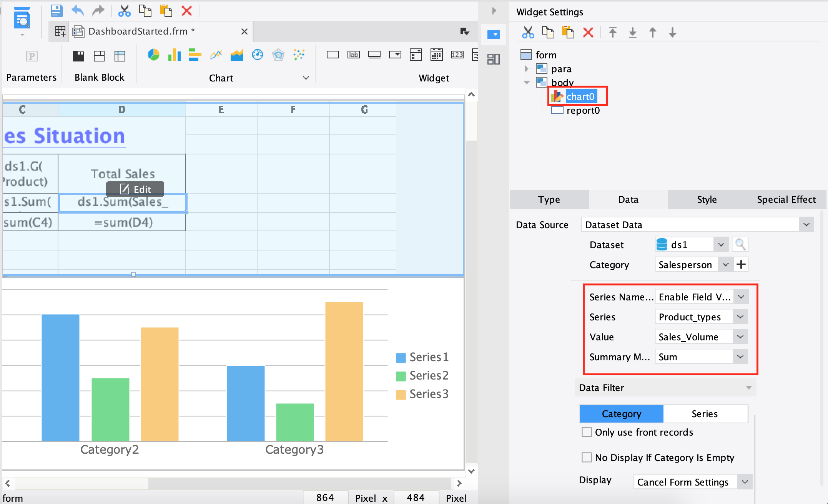Switch Data Filter to Series toggle
The width and height of the screenshot is (828, 504).
(704, 414)
